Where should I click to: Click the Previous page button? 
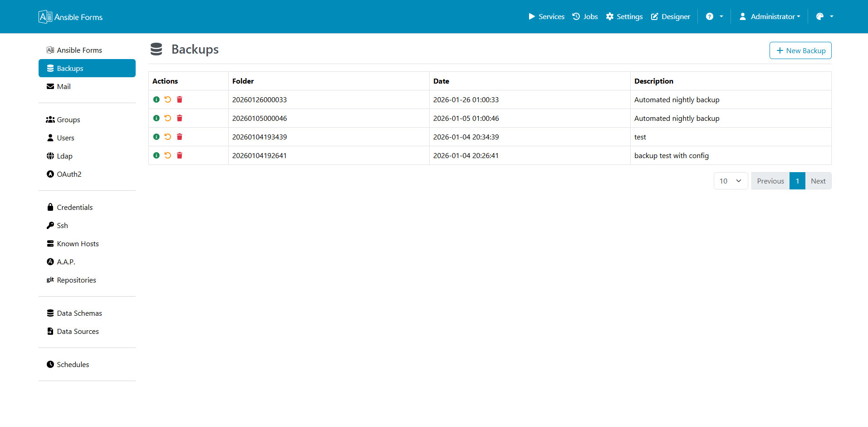[770, 181]
